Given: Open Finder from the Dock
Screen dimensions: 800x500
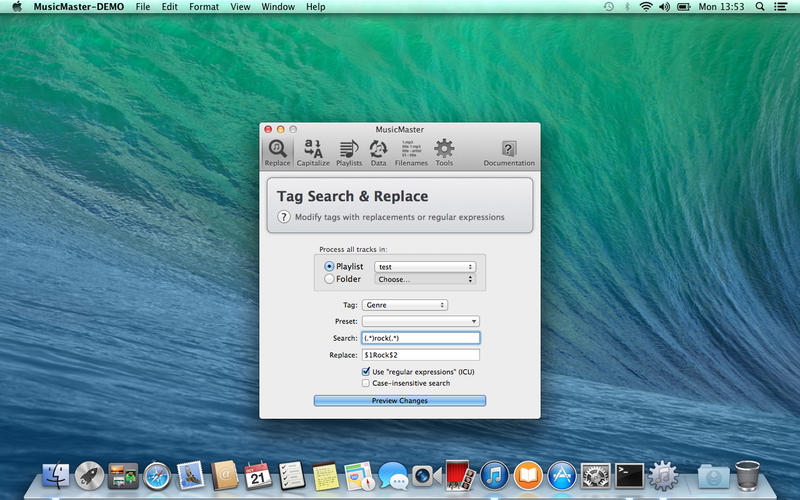Looking at the screenshot, I should [x=56, y=476].
